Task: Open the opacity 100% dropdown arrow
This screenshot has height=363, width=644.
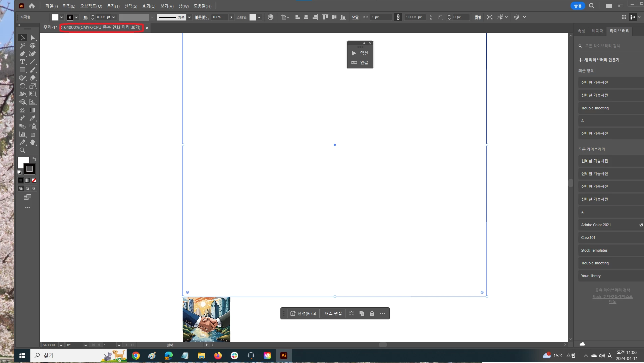Action: (231, 17)
